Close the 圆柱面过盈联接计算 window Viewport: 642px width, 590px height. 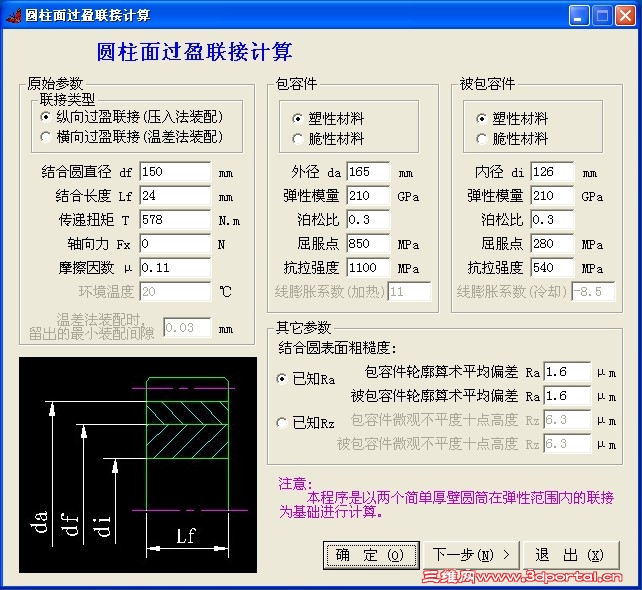click(x=626, y=16)
